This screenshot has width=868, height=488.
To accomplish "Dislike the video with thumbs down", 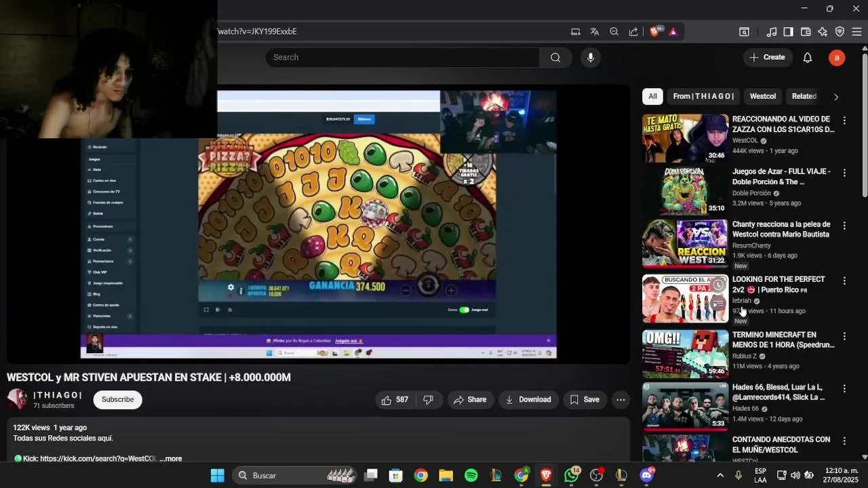I will click(429, 400).
